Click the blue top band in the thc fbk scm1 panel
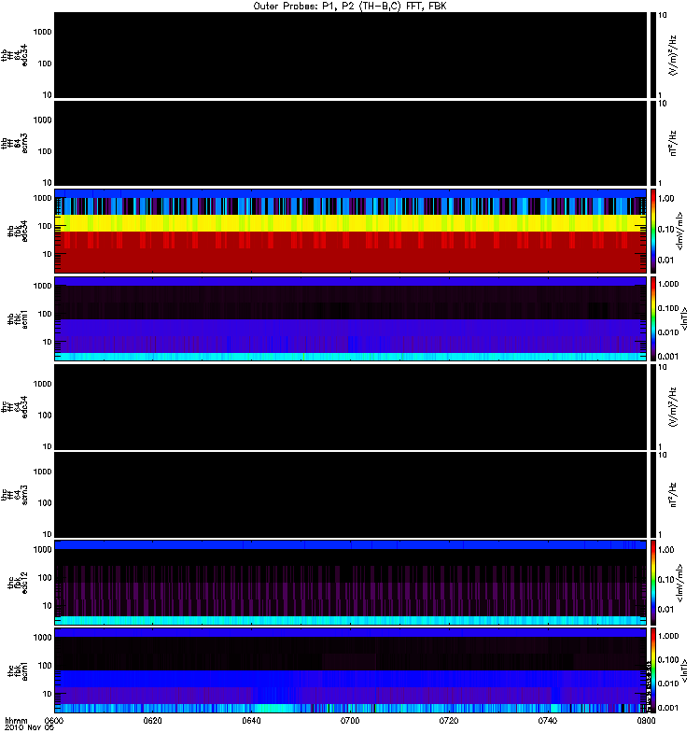Screen dimensions: 700x747 [x=350, y=633]
